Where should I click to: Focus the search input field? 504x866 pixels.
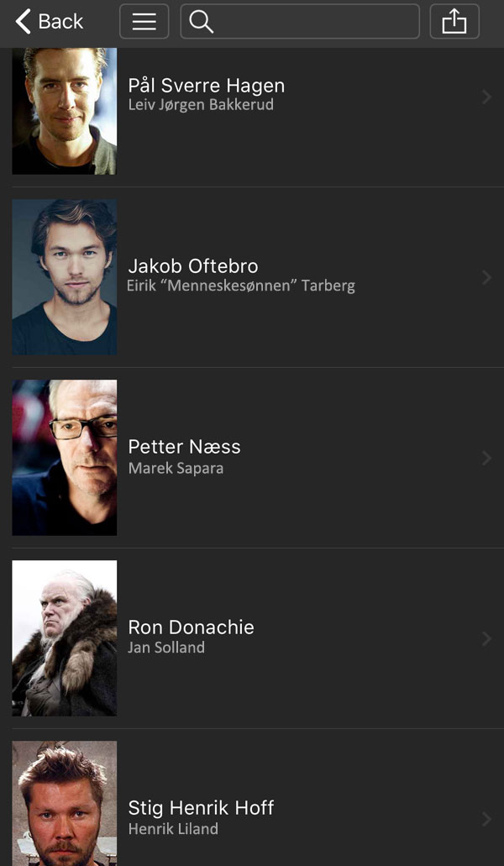pyautogui.click(x=300, y=22)
